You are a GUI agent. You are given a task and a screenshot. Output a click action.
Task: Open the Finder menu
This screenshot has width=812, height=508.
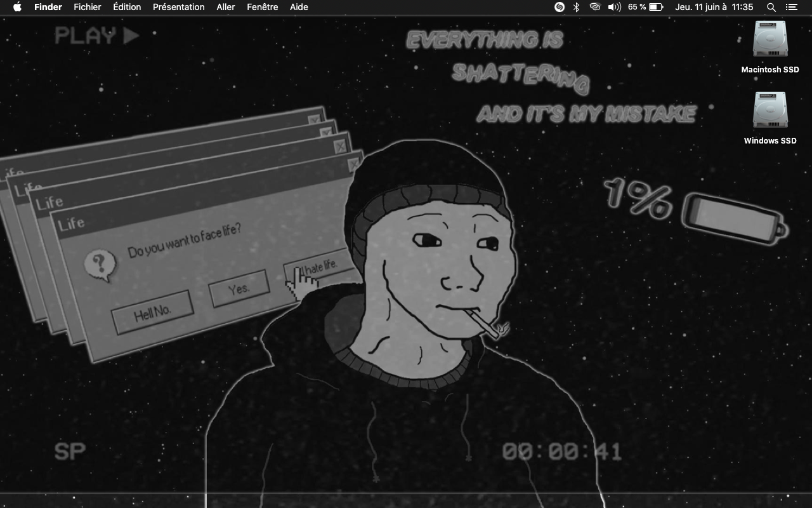point(48,7)
